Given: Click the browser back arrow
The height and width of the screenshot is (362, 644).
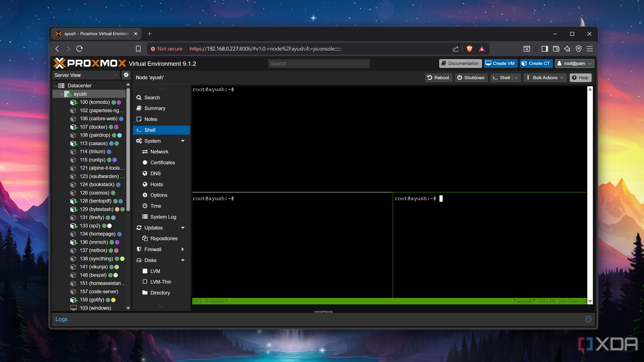Looking at the screenshot, I should 57,49.
